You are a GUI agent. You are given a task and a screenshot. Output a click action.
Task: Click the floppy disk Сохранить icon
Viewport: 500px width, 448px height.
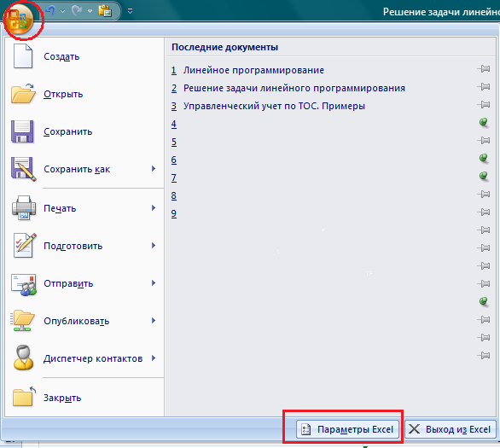pos(22,131)
